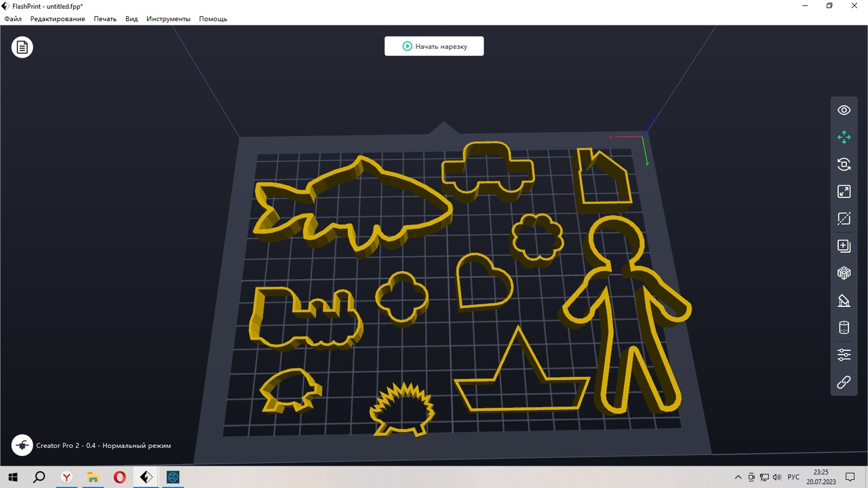868x488 pixels.
Task: Expand the Вид menu
Action: pyautogui.click(x=132, y=19)
